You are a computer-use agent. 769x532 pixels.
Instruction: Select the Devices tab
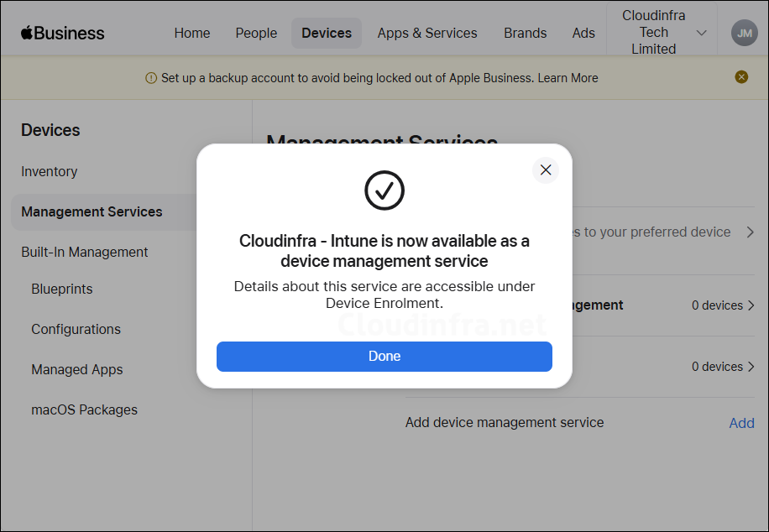pos(327,33)
